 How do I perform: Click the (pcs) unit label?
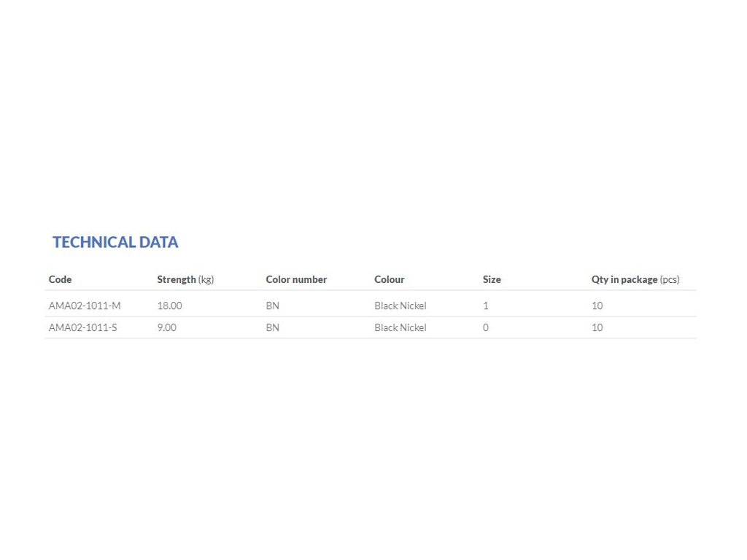pyautogui.click(x=670, y=280)
